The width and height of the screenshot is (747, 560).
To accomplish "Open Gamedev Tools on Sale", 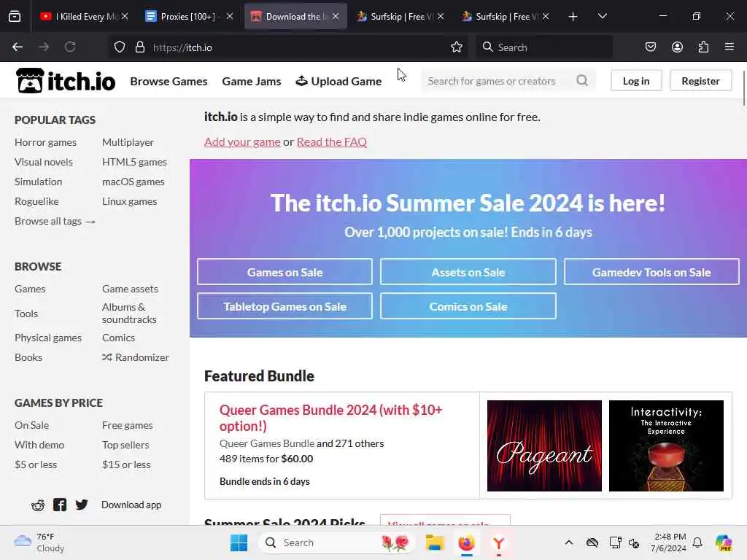I will (651, 272).
